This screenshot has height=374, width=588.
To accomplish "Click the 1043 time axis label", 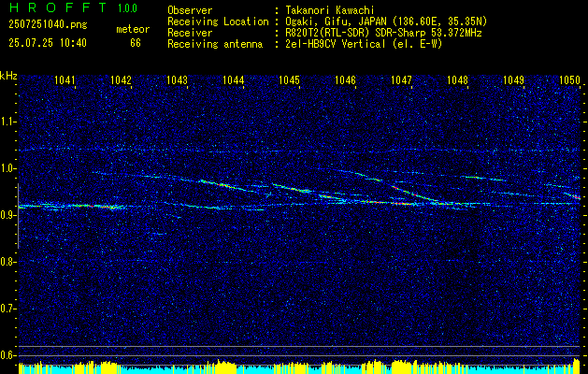I will click(177, 79).
